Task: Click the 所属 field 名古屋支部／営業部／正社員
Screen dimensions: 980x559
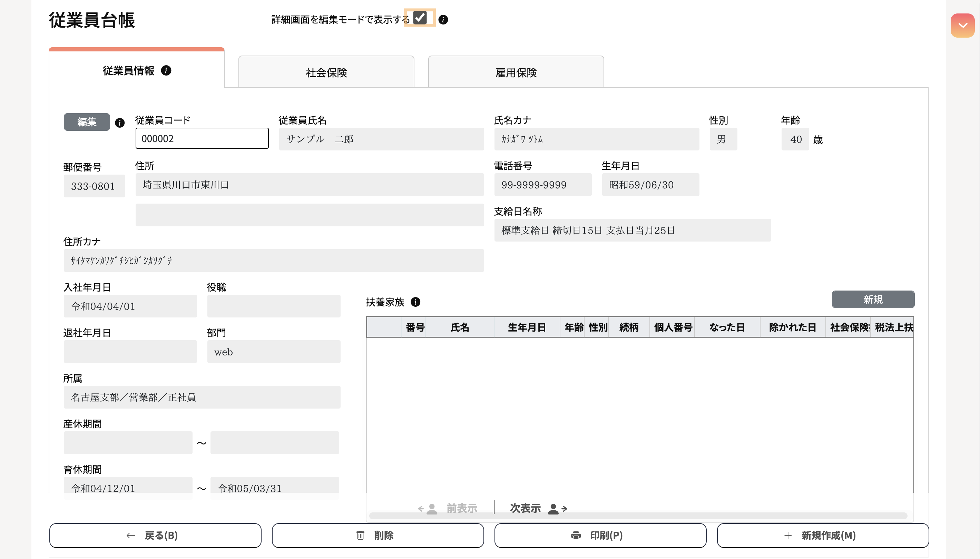Action: coord(202,398)
